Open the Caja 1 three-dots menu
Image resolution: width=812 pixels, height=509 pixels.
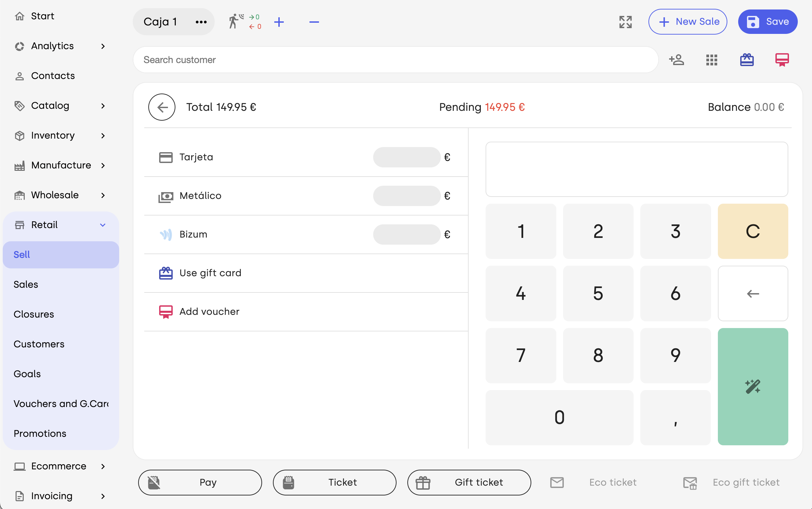201,22
